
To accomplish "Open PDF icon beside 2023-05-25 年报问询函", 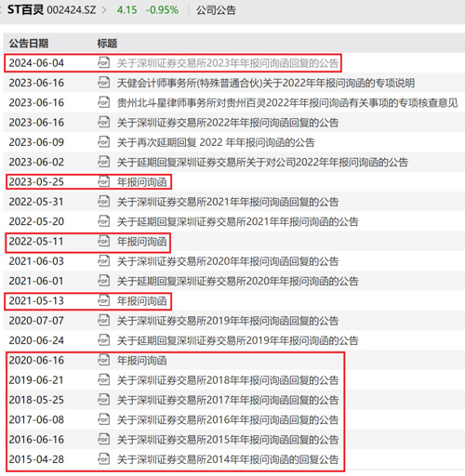I will coord(103,181).
